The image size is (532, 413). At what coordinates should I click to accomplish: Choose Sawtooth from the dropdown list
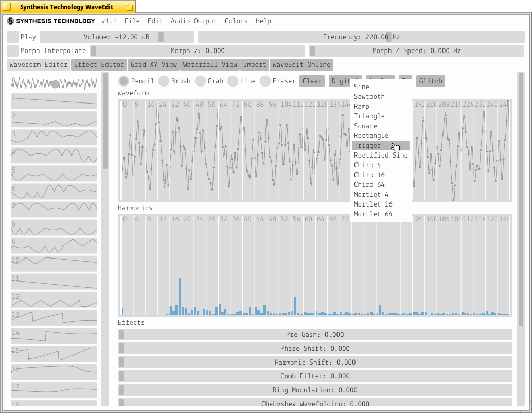click(380, 96)
